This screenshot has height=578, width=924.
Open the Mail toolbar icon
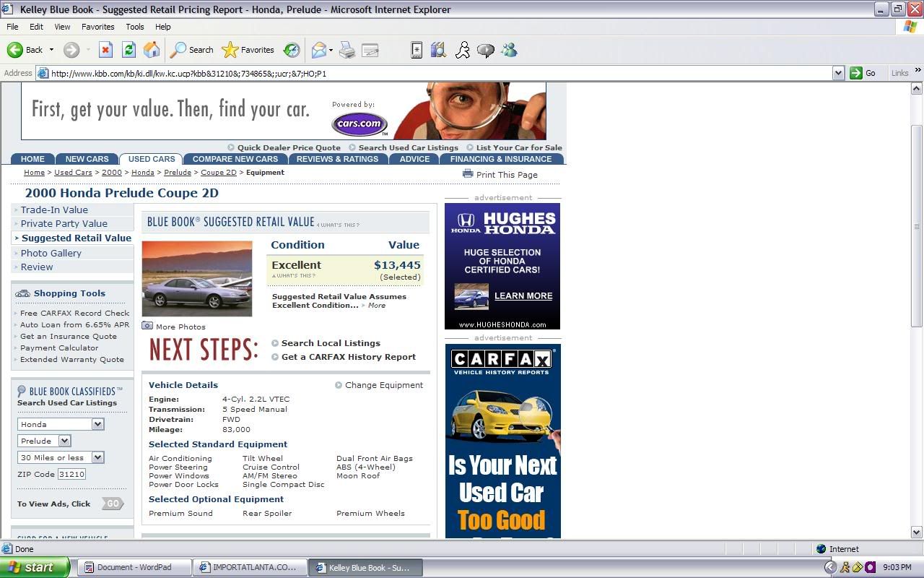pyautogui.click(x=318, y=50)
